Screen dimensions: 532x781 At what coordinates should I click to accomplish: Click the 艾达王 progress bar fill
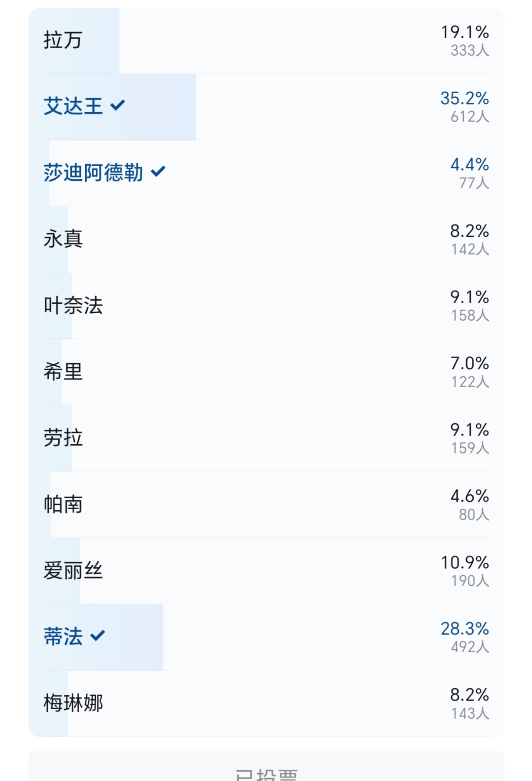(113, 107)
